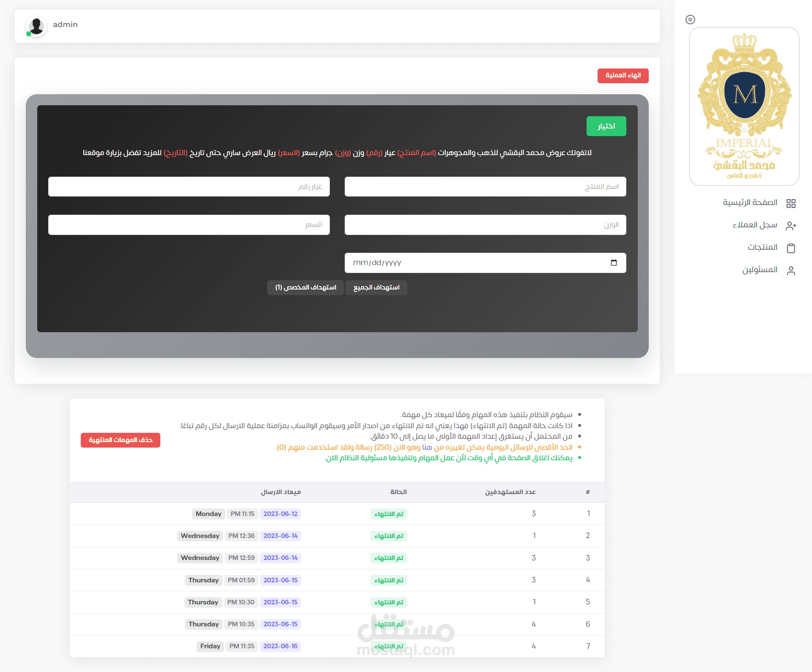Open the calendar picker icon in date field
The image size is (812, 672).
pyautogui.click(x=614, y=262)
